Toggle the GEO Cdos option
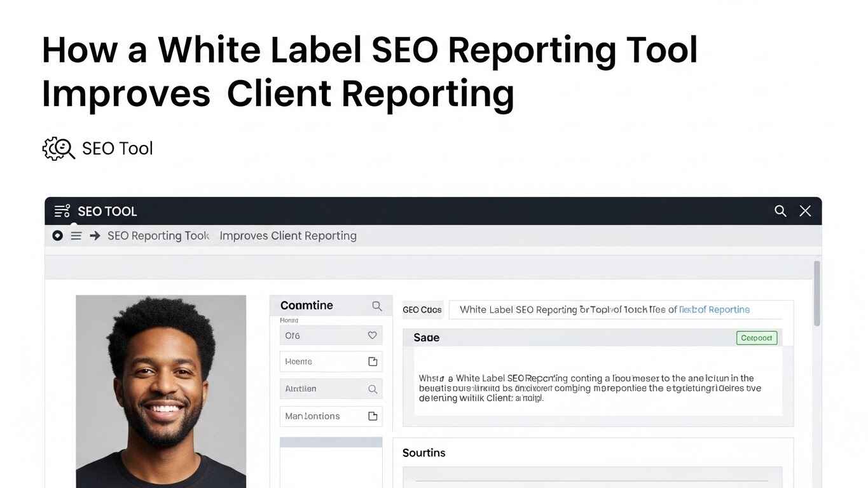Viewport: 868px width, 488px height. point(422,309)
